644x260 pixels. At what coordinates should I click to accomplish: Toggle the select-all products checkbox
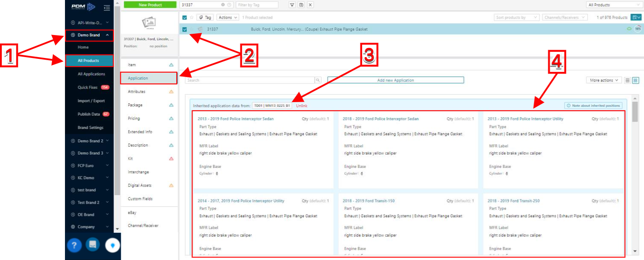tap(185, 18)
